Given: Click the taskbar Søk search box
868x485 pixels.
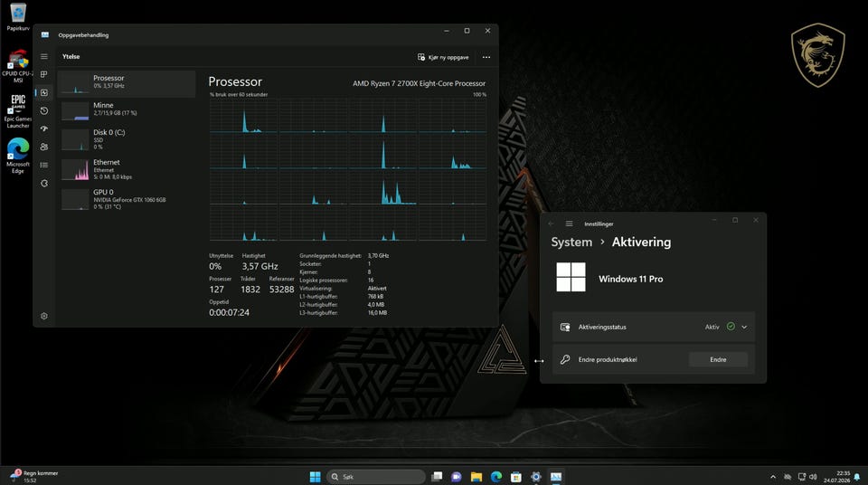Looking at the screenshot, I should pos(376,477).
